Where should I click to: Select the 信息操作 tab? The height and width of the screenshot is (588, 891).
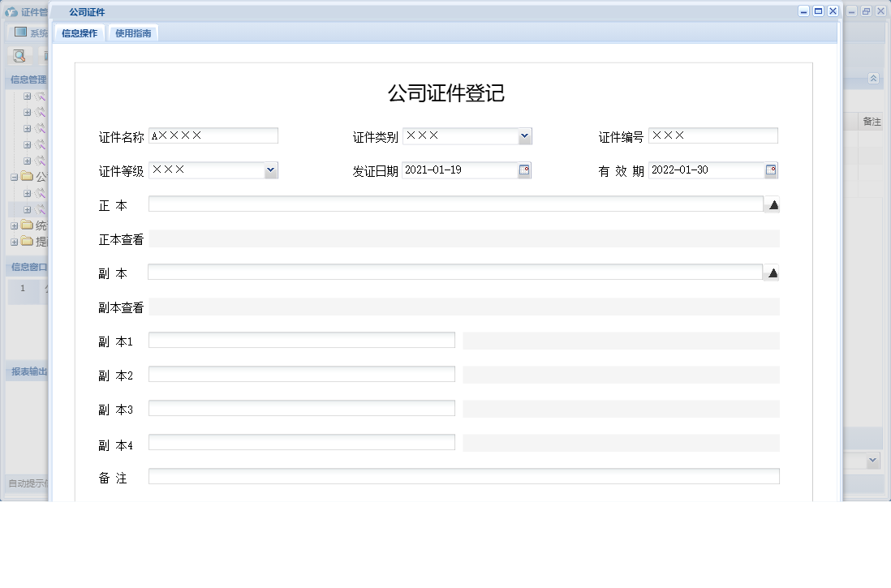(x=79, y=33)
